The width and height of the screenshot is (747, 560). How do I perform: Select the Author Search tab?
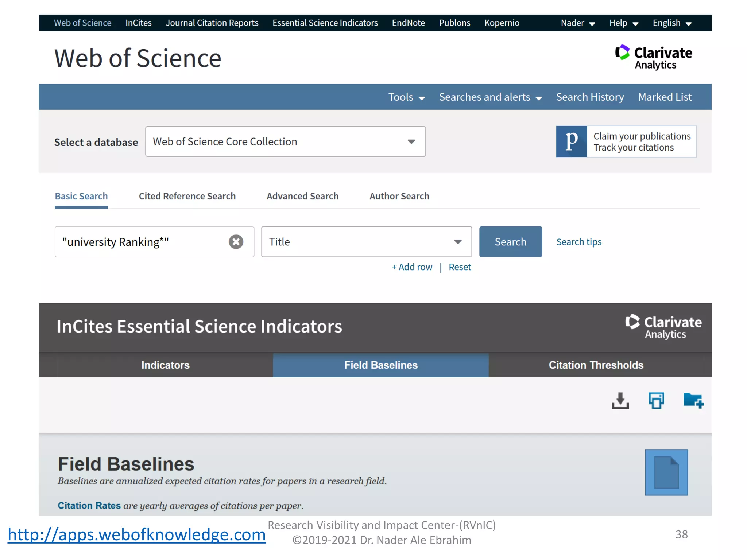click(x=399, y=196)
